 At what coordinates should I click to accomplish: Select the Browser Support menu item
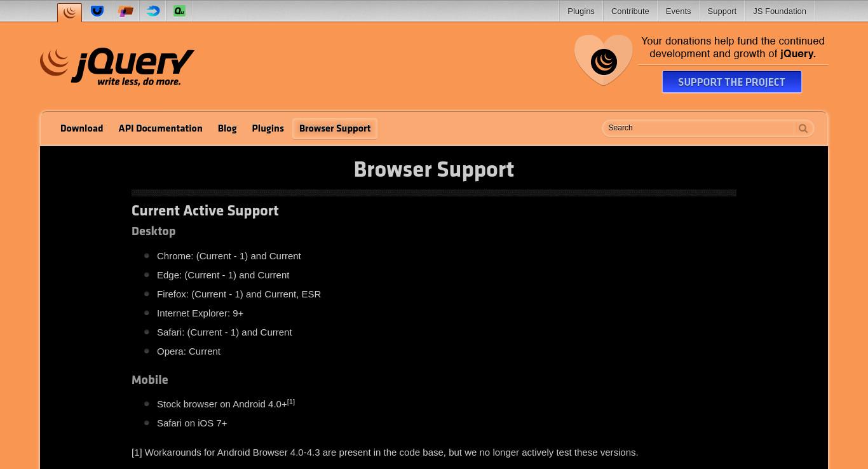tap(335, 128)
